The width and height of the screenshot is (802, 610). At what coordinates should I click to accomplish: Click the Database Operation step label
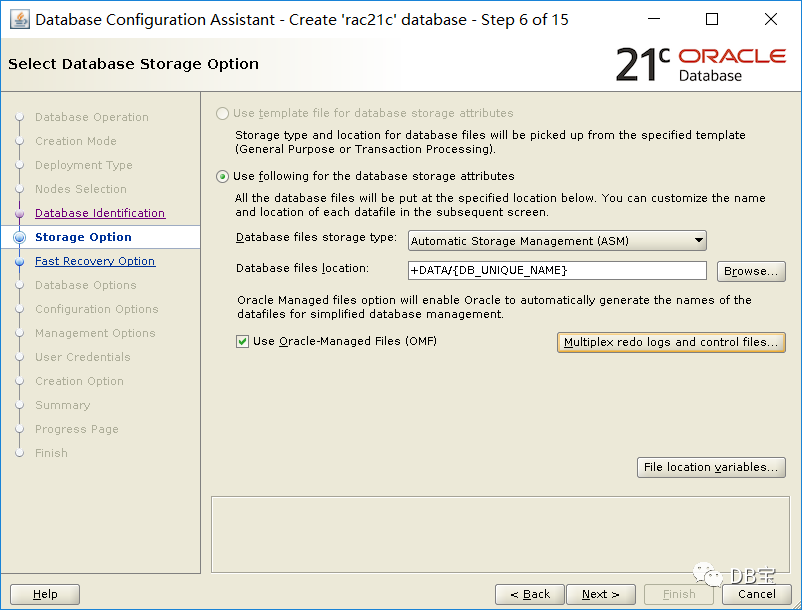point(92,117)
